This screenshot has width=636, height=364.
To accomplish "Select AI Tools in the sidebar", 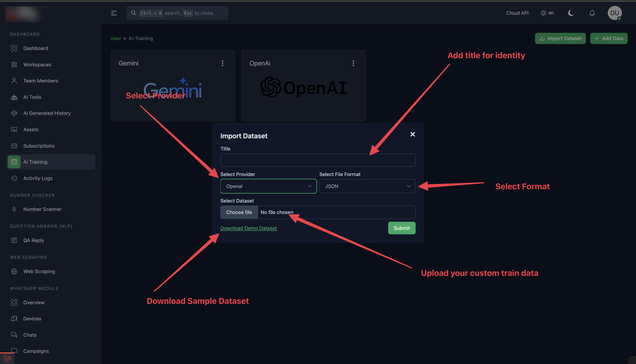I will click(51, 97).
